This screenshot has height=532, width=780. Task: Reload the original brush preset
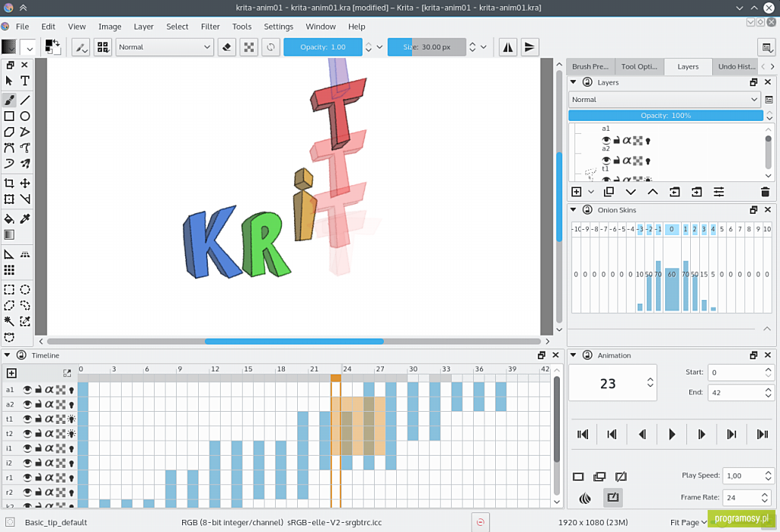coord(270,46)
